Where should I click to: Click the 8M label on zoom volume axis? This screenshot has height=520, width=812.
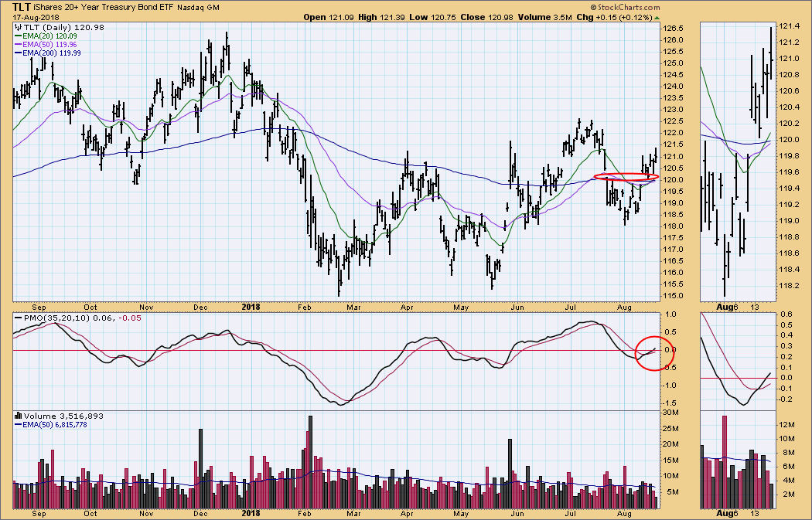[x=790, y=452]
